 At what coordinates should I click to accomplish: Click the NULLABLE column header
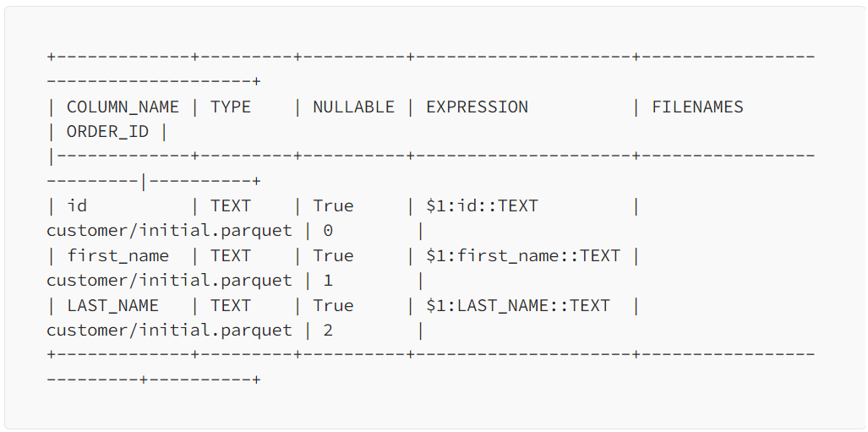point(354,107)
